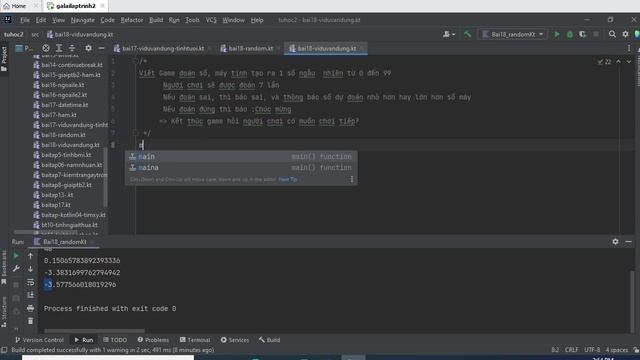Open IDE settings via the top-right gear
Image resolution: width=640 pixels, height=360 pixels.
tap(625, 35)
